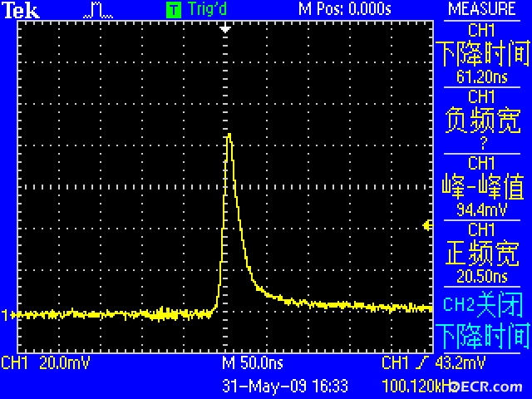The width and height of the screenshot is (532, 399).
Task: Click the Trig'd status text
Action: (207, 9)
